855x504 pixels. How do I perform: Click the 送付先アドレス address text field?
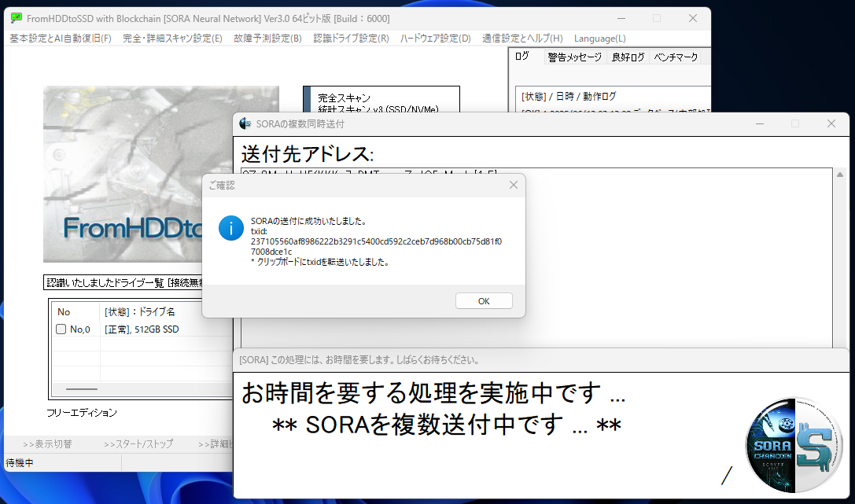536,257
